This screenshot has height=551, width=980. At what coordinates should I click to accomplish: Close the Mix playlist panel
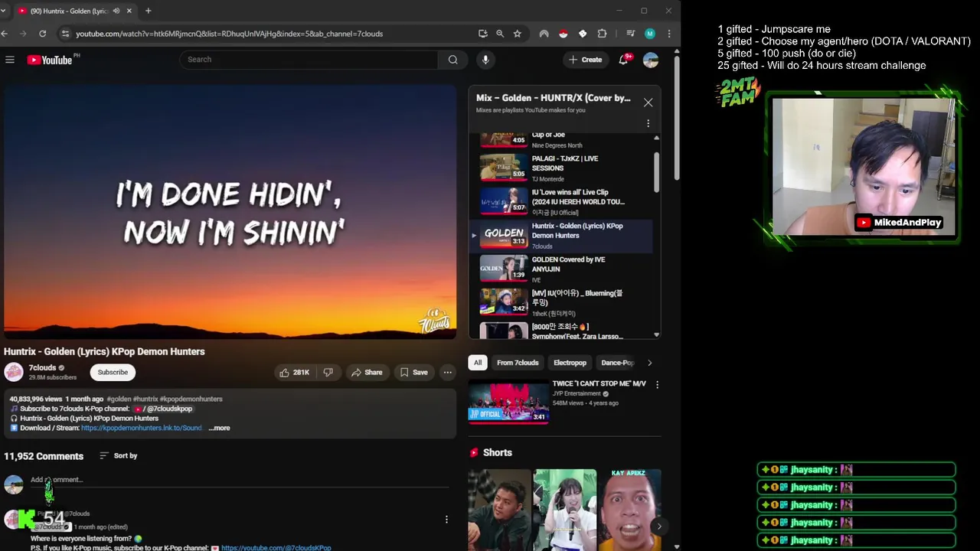tap(648, 103)
